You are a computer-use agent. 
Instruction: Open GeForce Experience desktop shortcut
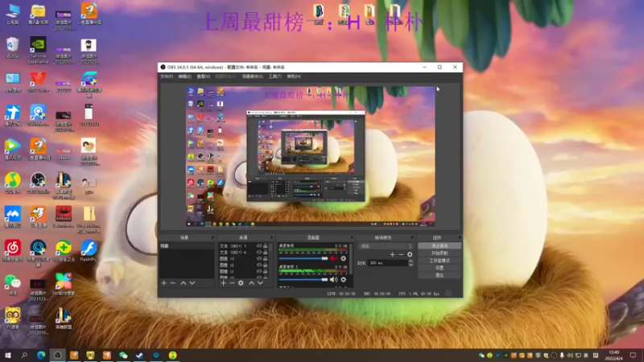pyautogui.click(x=38, y=50)
